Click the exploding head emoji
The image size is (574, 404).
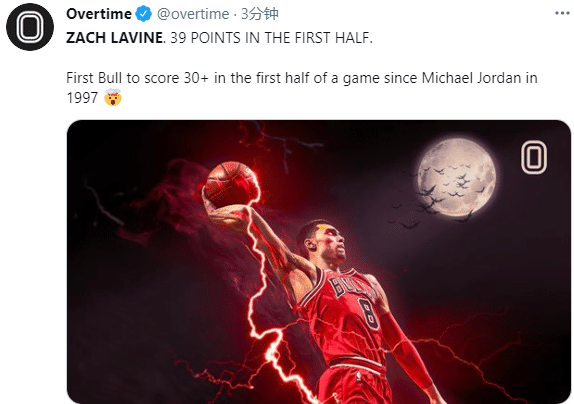[113, 98]
